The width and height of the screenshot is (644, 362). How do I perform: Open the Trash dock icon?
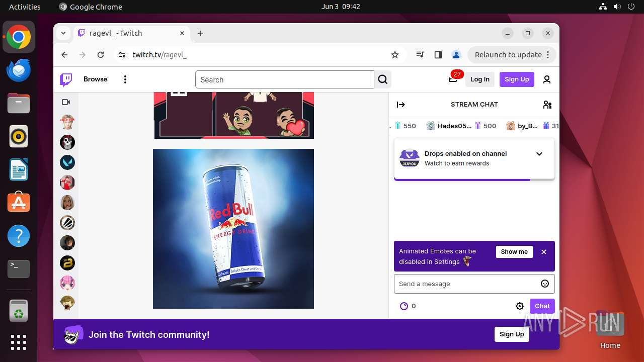point(19,311)
